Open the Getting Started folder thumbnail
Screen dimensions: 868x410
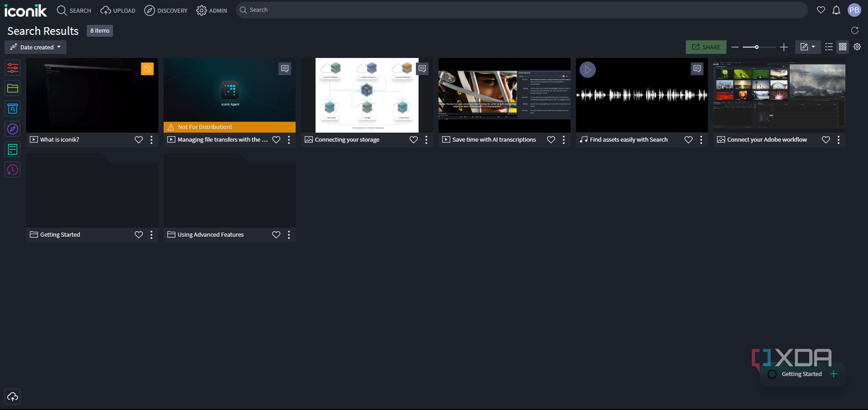point(92,190)
